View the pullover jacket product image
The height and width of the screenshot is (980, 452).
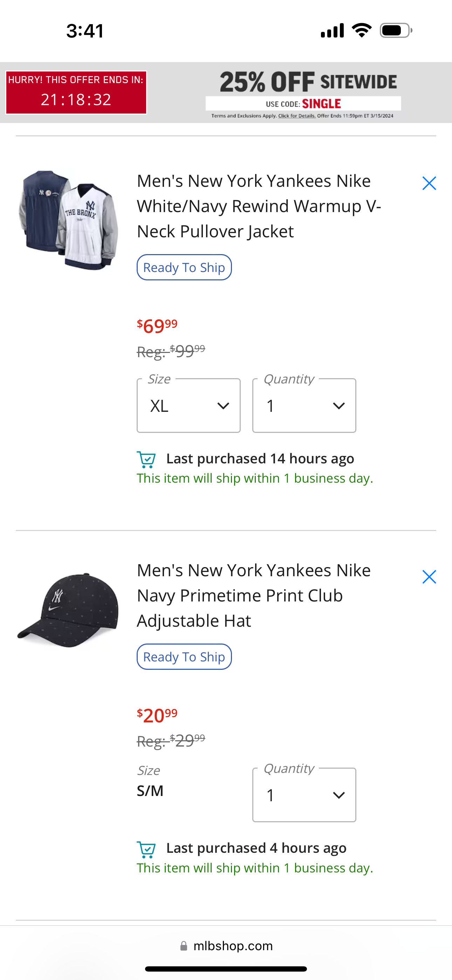(68, 220)
